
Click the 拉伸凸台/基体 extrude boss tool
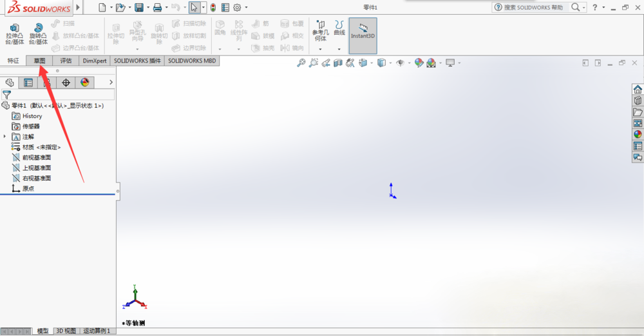[14, 34]
